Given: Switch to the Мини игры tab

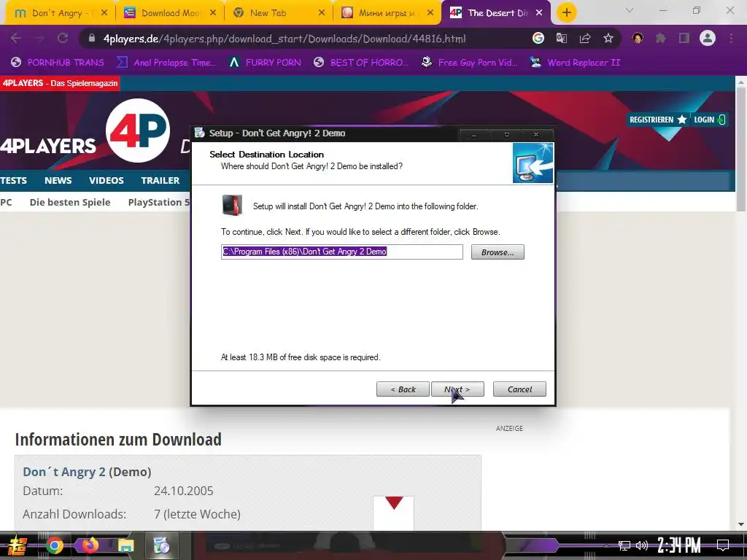Looking at the screenshot, I should pos(385,13).
